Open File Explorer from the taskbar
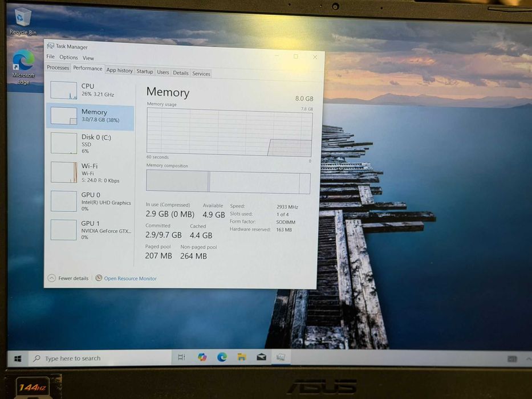Viewport: 532px width, 399px height. coord(242,357)
